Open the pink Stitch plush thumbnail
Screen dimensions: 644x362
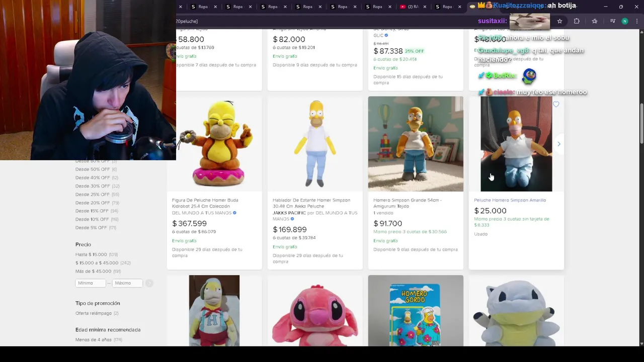[315, 311]
